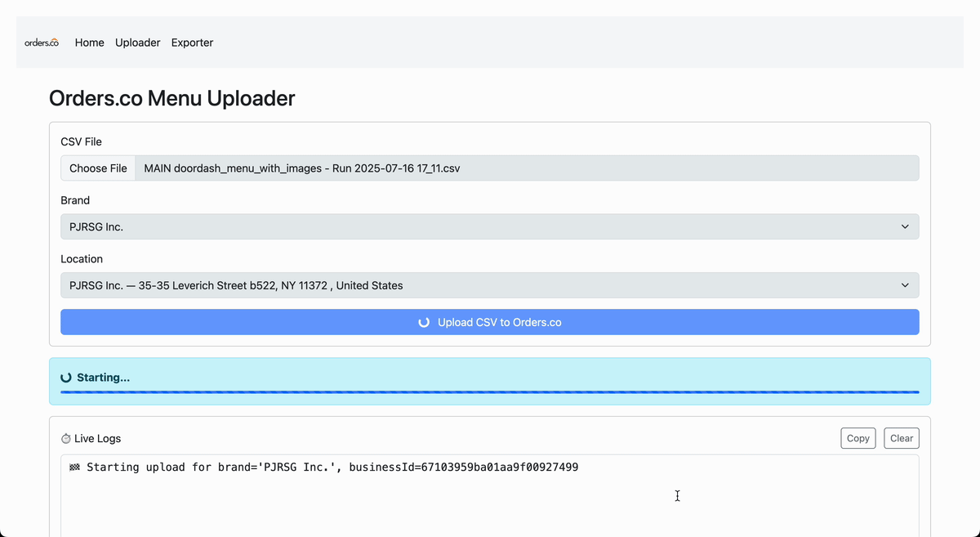Open the Brand dropdown showing PJRSG Inc.
The width and height of the screenshot is (980, 537).
click(489, 226)
